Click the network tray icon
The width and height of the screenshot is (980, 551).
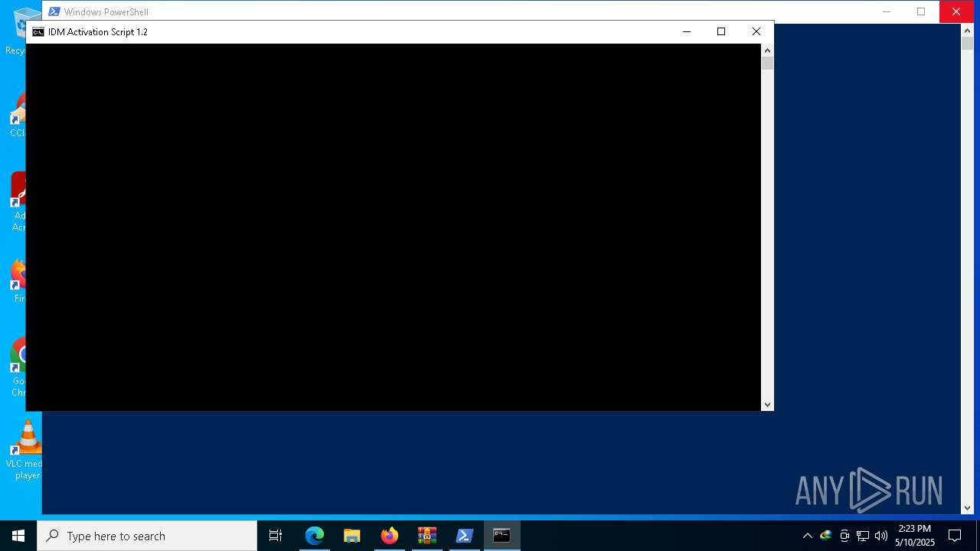click(x=863, y=536)
